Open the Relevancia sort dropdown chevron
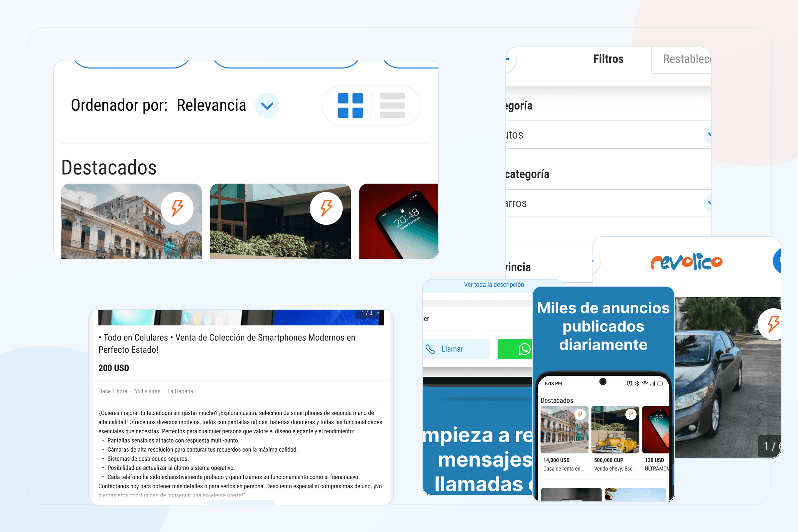Viewport: 798px width, 532px height. click(267, 105)
